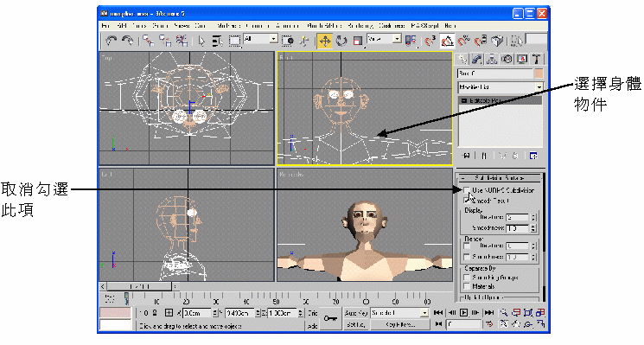The image size is (644, 345).
Task: Click the large Set Keys key button
Action: 330,318
